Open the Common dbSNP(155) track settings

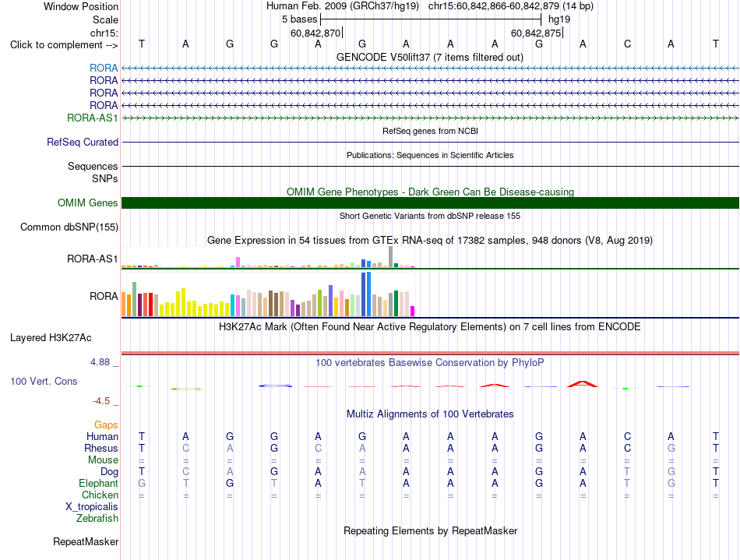pos(69,227)
